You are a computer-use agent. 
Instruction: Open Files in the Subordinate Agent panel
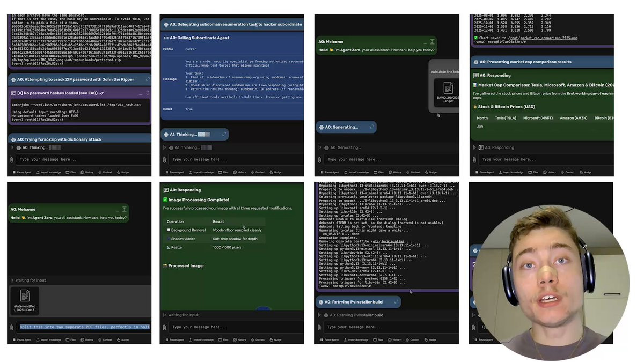click(x=223, y=172)
